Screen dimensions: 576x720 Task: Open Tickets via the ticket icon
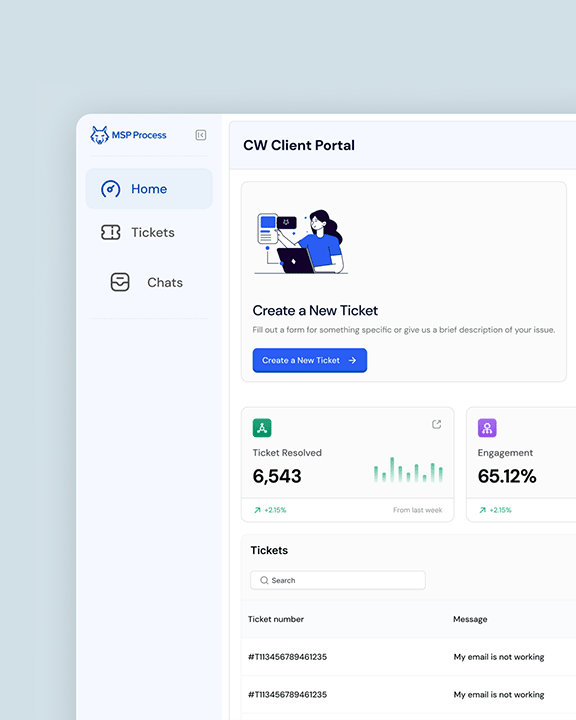(x=111, y=232)
